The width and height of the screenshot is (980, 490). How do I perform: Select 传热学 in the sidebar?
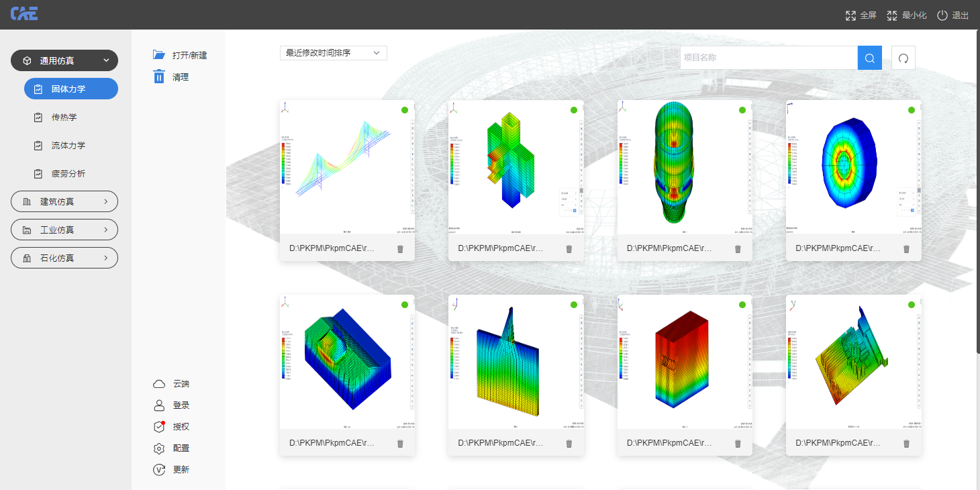coord(64,117)
